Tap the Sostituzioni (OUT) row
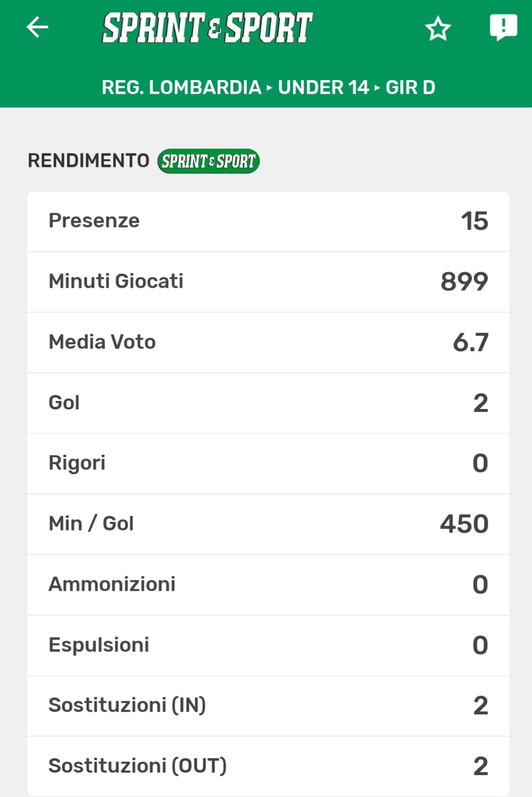 tap(268, 766)
